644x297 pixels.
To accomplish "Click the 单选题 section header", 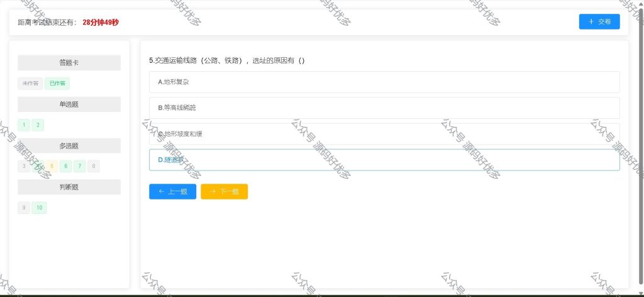I will 69,104.
